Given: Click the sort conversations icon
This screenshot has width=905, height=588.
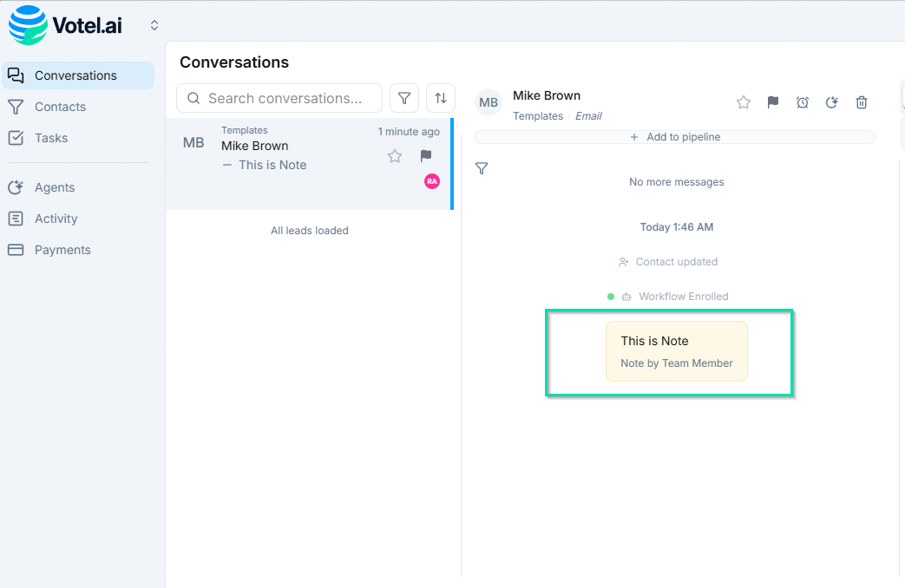Looking at the screenshot, I should pyautogui.click(x=440, y=98).
